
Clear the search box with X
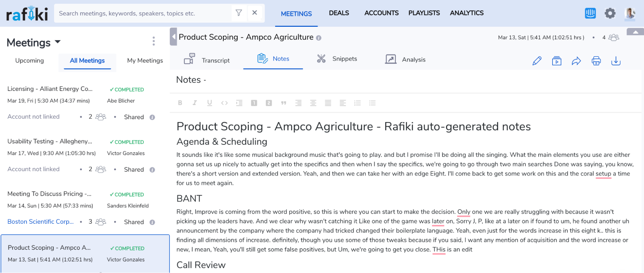pos(255,13)
